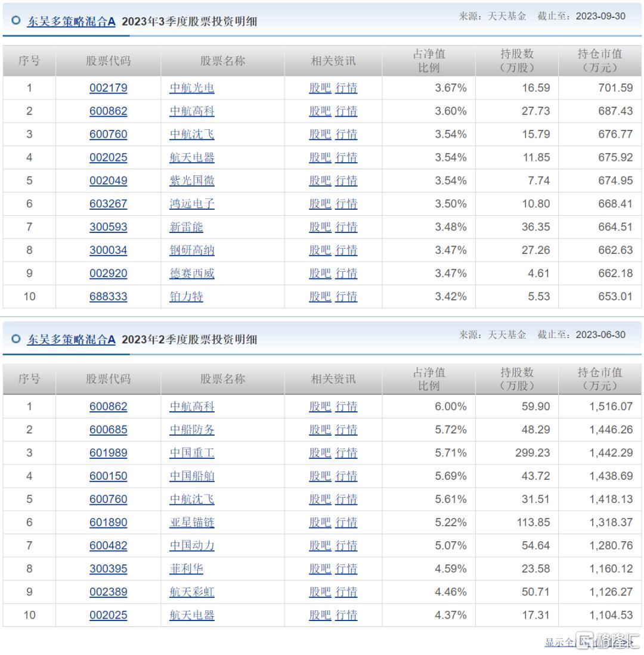This screenshot has width=644, height=655.
Task: Open the 德赛西威 stock link
Action: click(192, 274)
